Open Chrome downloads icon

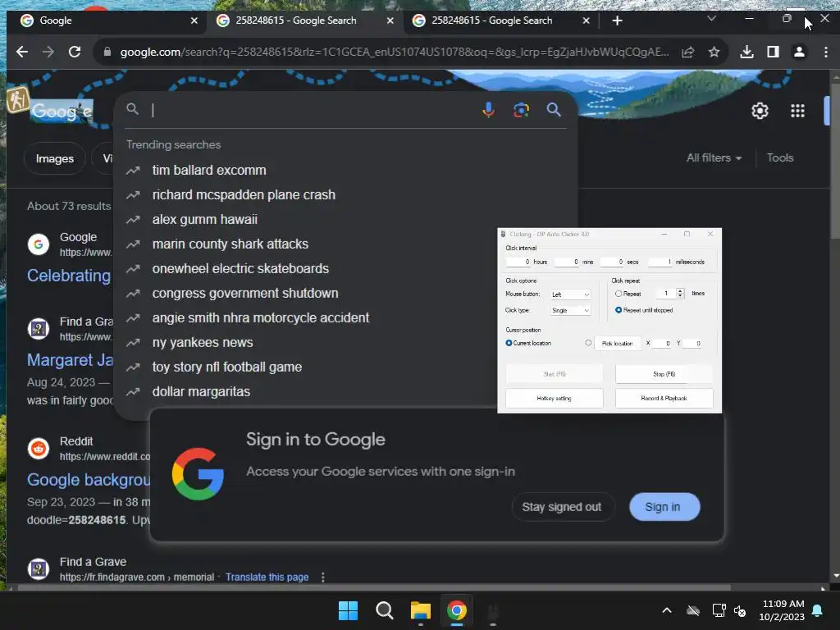coord(746,52)
